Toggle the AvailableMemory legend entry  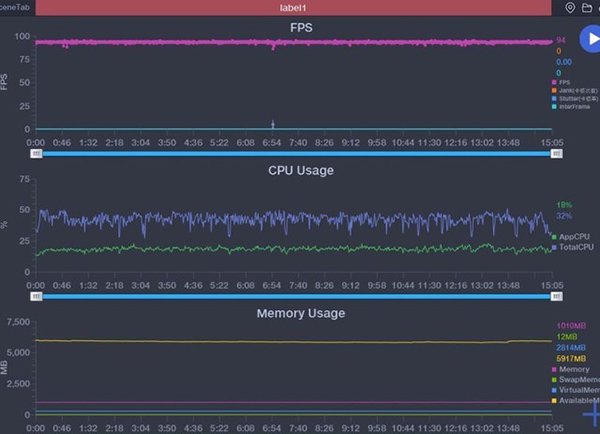574,400
